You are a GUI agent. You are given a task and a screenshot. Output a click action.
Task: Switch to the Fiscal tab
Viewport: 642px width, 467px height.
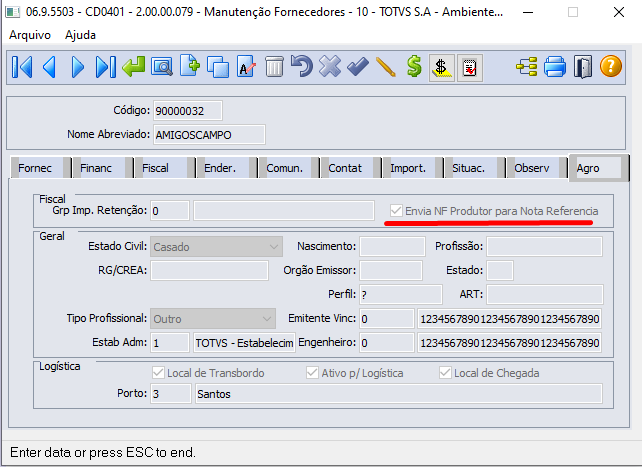pos(165,168)
